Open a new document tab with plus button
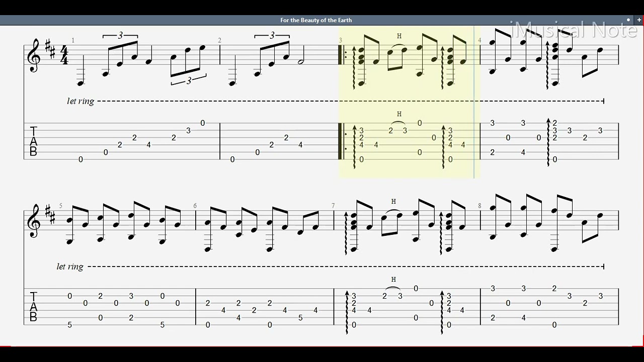The height and width of the screenshot is (362, 644). [639, 20]
